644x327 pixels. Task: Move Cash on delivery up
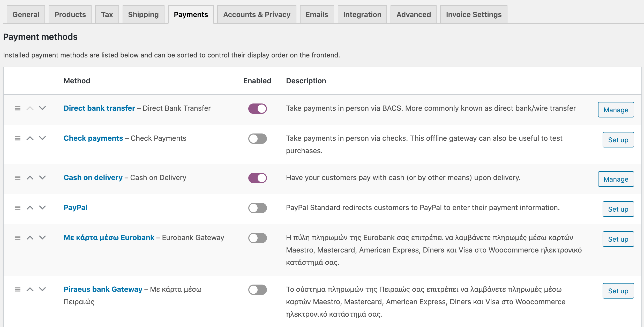(x=30, y=177)
